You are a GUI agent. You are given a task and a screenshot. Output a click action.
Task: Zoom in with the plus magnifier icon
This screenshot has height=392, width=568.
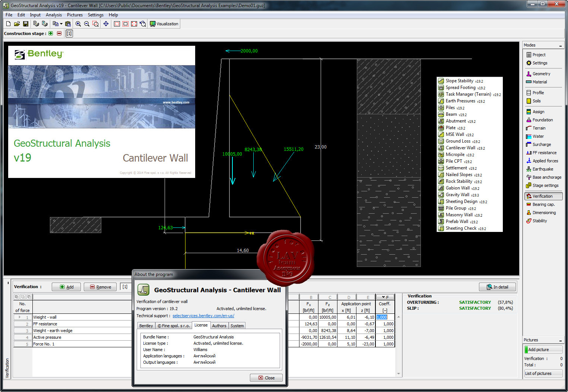78,24
